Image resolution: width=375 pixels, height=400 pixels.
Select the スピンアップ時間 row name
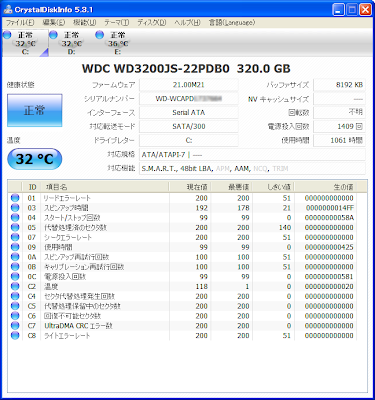[x=66, y=208]
